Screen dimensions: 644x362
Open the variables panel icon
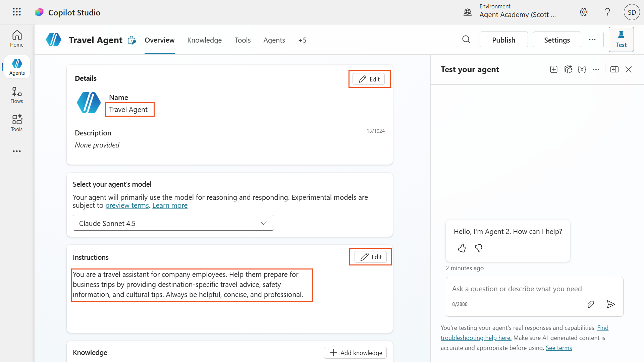pos(582,69)
